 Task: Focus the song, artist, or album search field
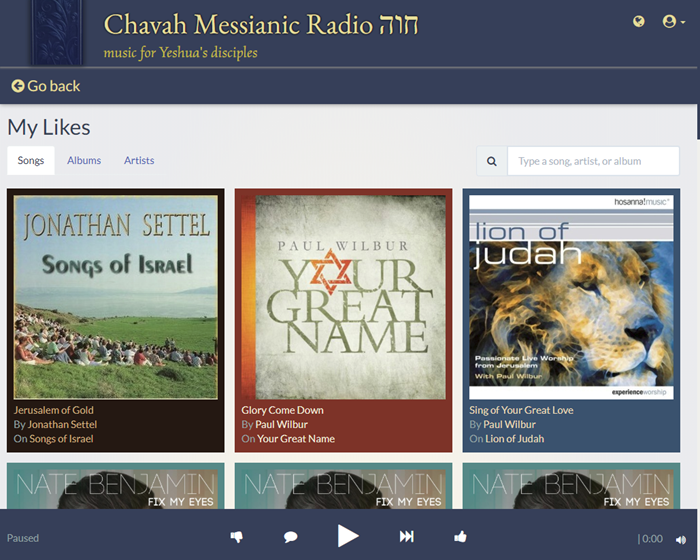593,161
